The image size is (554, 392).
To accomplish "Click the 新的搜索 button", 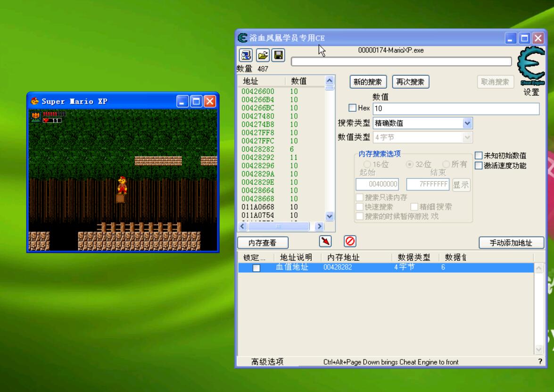I will [x=368, y=82].
